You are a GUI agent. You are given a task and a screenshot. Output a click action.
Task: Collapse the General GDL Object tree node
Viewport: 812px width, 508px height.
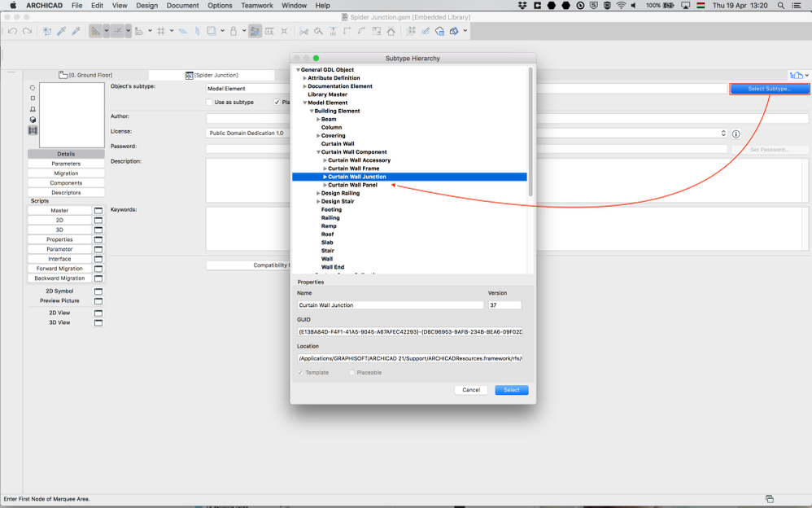pyautogui.click(x=298, y=69)
